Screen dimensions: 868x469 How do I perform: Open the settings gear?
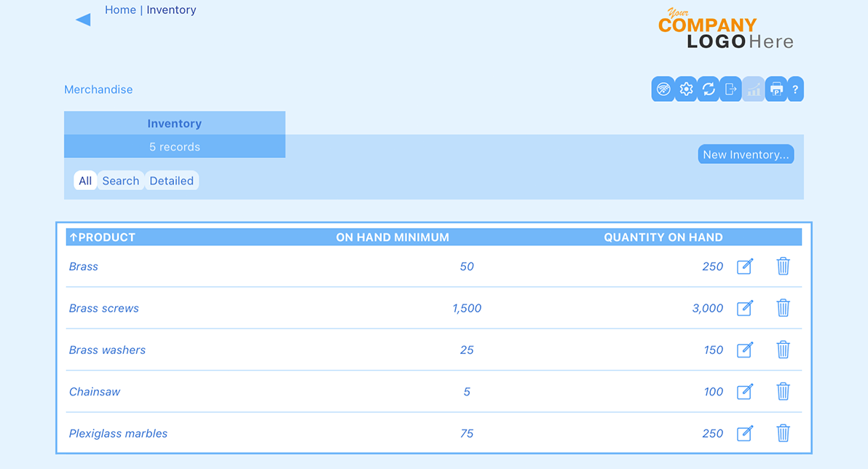pyautogui.click(x=686, y=90)
